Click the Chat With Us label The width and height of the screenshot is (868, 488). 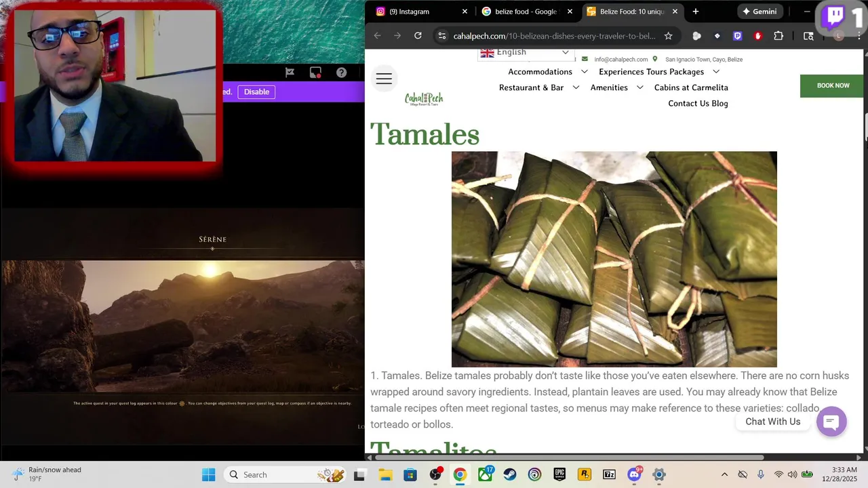click(773, 422)
